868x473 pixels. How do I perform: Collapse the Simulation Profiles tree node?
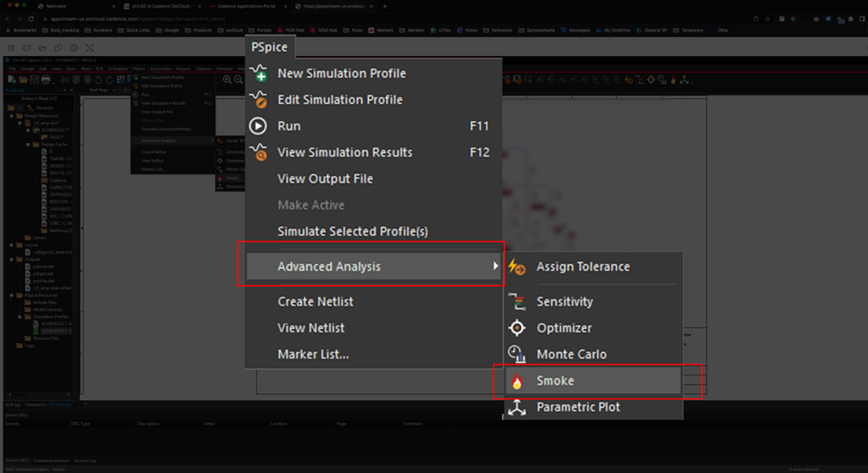tap(20, 316)
